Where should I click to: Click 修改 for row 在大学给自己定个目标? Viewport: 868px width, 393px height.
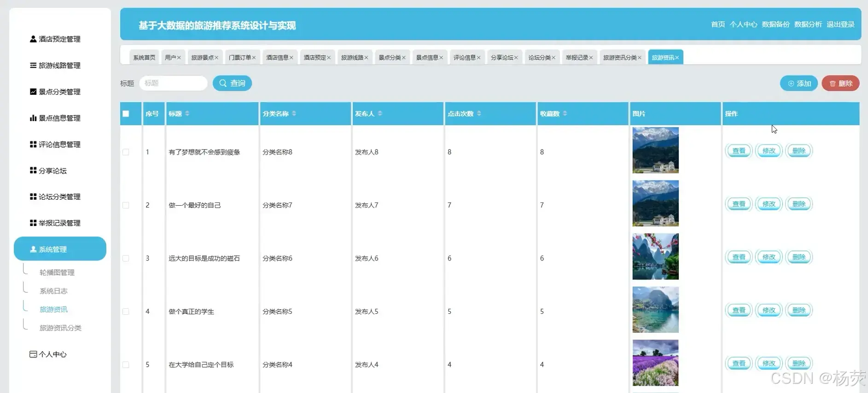click(x=769, y=364)
